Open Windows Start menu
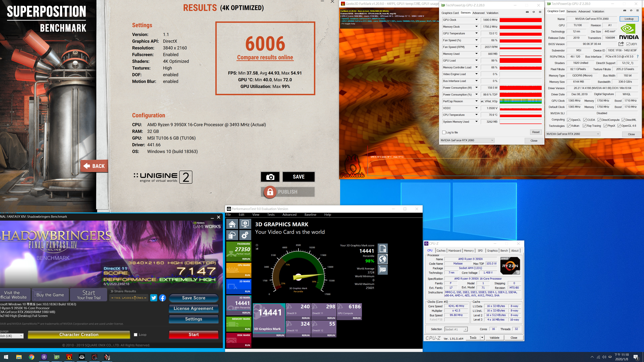Image resolution: width=644 pixels, height=362 pixels. tap(6, 357)
